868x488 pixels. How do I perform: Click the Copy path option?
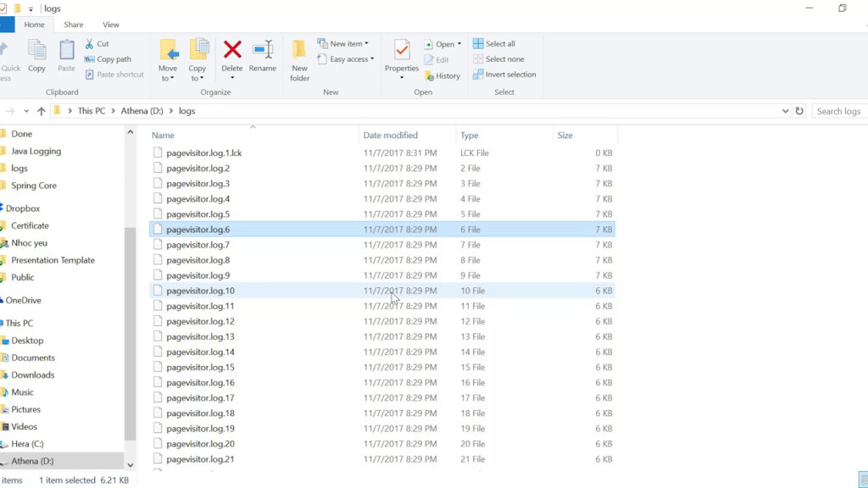point(108,59)
